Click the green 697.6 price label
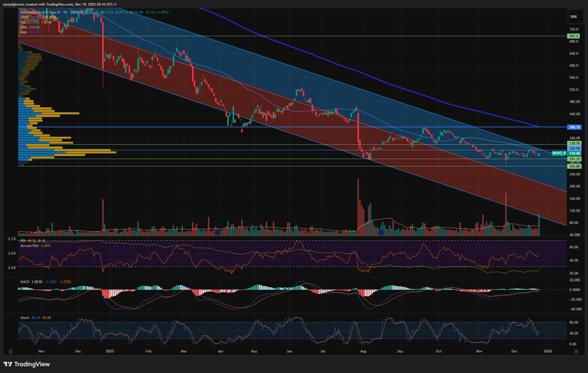The image size is (588, 373). click(574, 36)
